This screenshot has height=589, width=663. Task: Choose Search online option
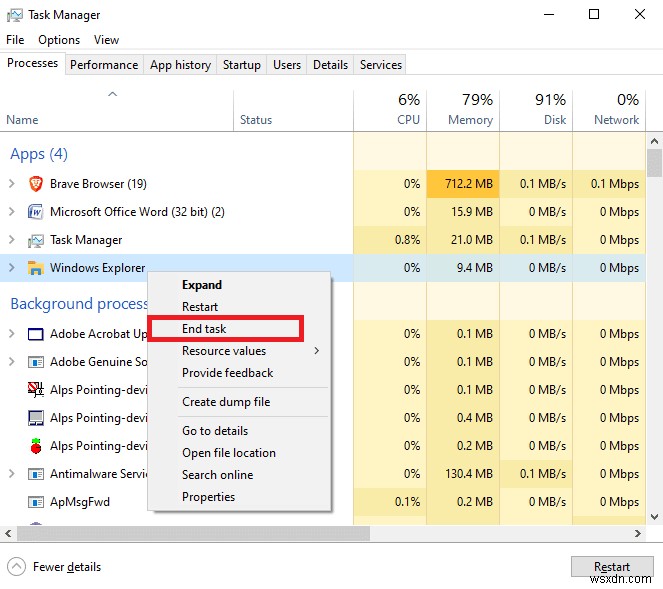pyautogui.click(x=239, y=475)
